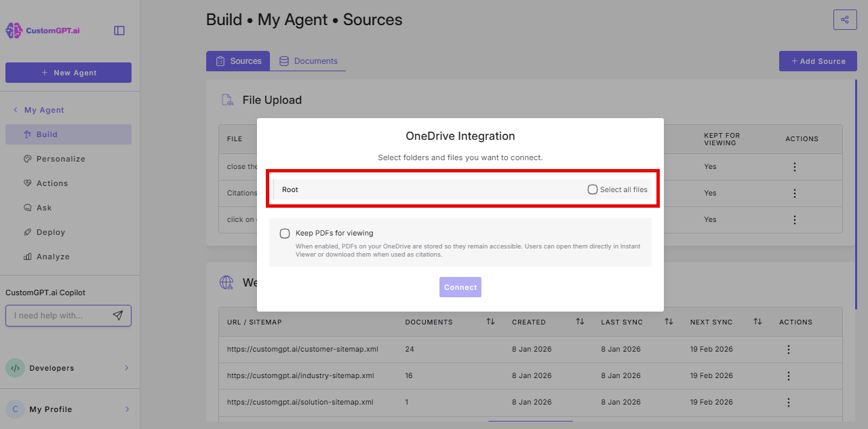Click the globe icon of the website section
This screenshot has height=429, width=868.
click(226, 282)
